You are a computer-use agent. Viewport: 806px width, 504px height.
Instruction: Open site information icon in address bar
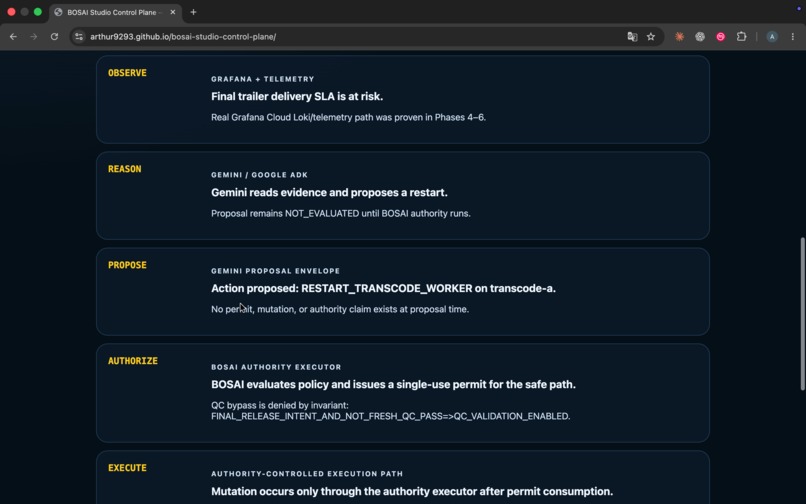tap(79, 37)
